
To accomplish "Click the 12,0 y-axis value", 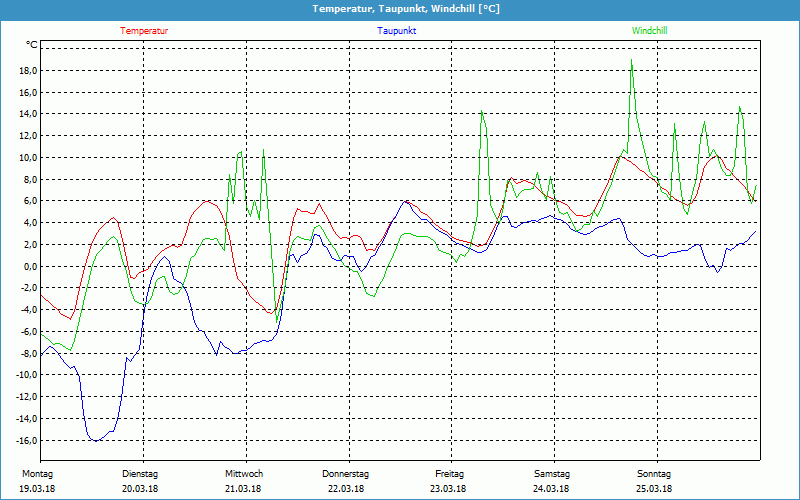I will [28, 136].
